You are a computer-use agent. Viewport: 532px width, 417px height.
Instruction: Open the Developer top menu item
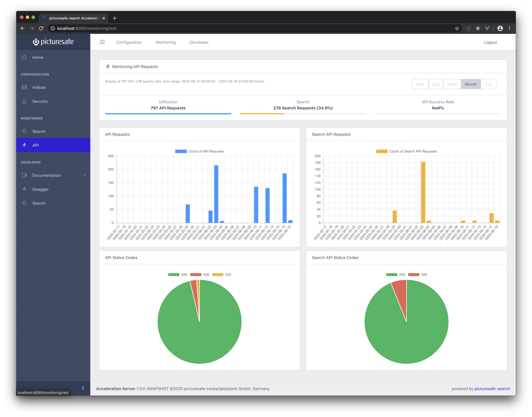[x=199, y=42]
